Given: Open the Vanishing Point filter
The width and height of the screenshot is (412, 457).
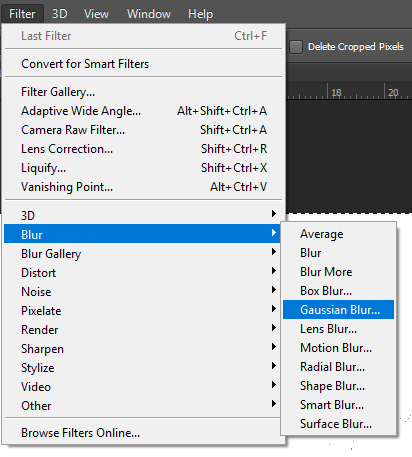Looking at the screenshot, I should (142, 187).
